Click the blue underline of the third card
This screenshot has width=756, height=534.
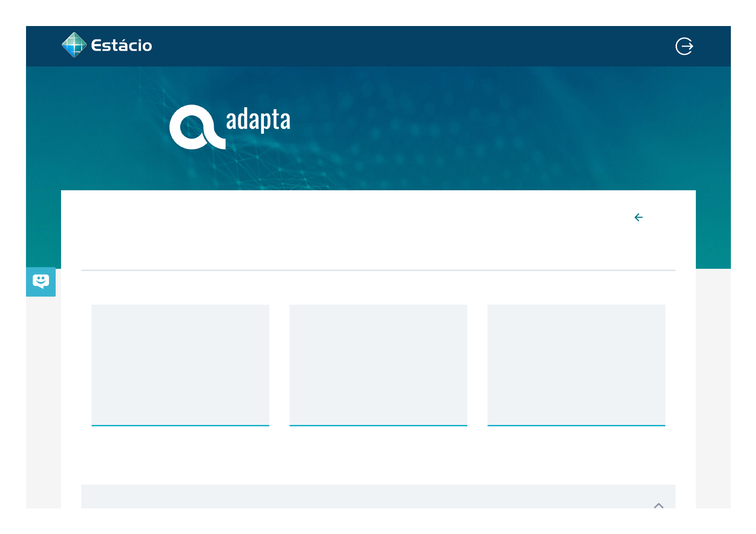coord(576,425)
